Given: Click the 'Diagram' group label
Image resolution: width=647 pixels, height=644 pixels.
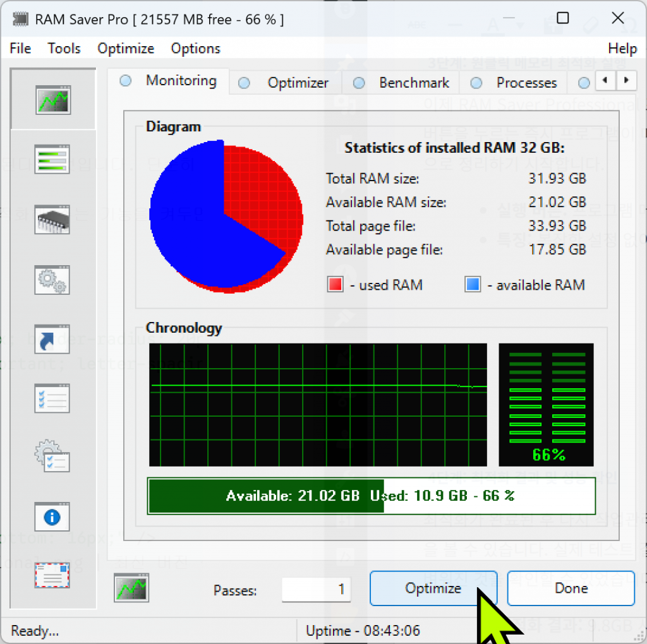Looking at the screenshot, I should coord(173,126).
